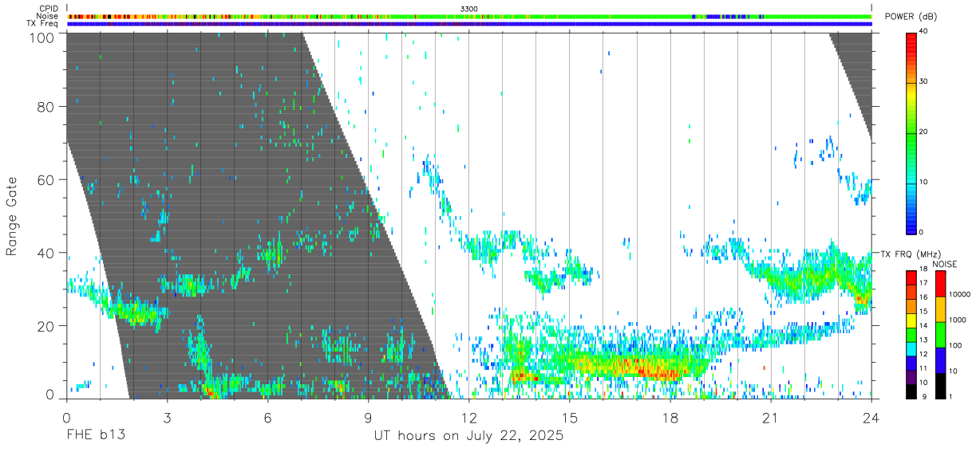
Task: Click the UT hour 18 tick label
Action: click(x=670, y=417)
